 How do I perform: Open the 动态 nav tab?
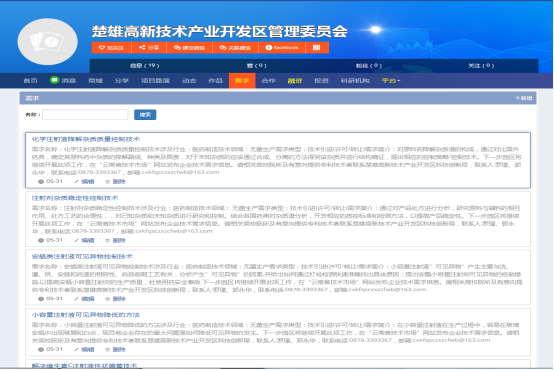click(x=189, y=81)
